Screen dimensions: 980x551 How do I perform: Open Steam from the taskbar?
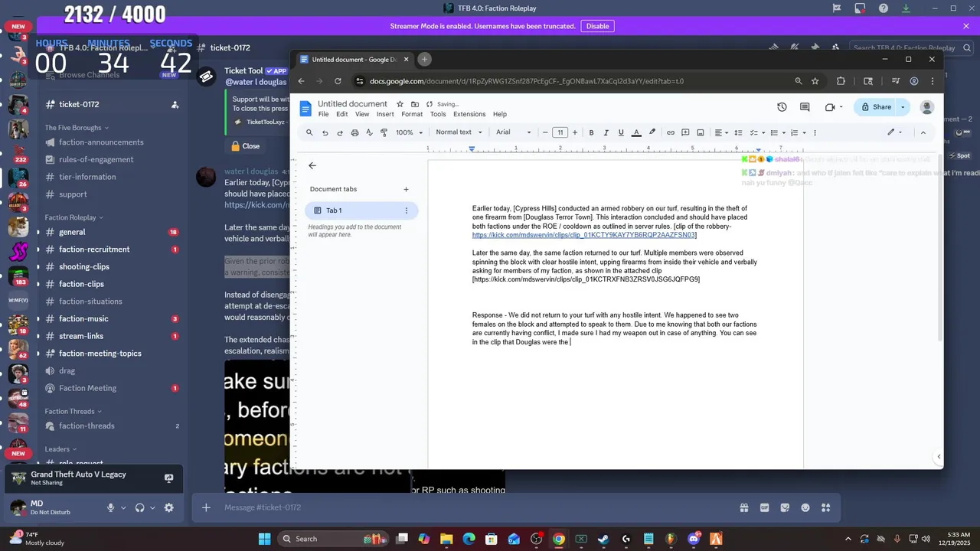click(603, 539)
